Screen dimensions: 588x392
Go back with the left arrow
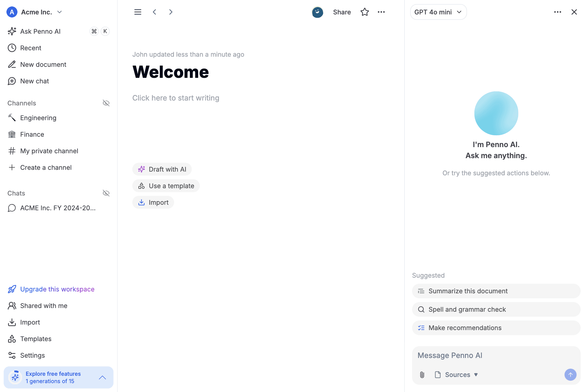[x=155, y=12]
